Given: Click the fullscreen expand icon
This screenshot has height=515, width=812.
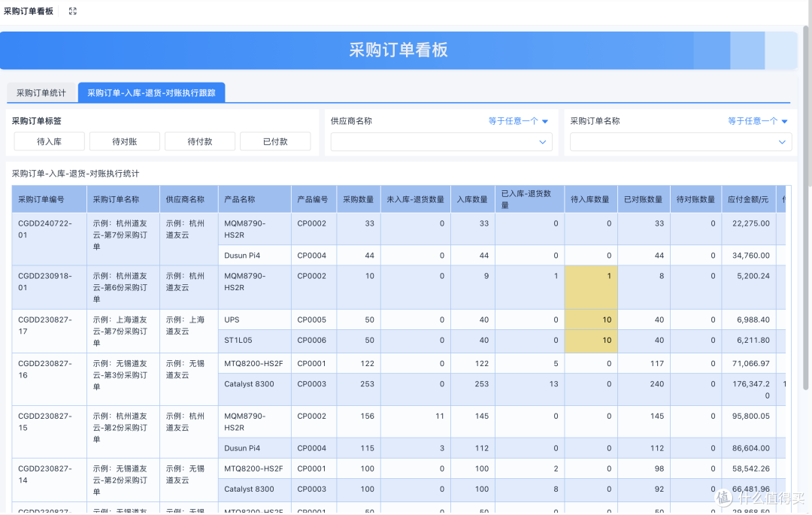Looking at the screenshot, I should click(73, 11).
